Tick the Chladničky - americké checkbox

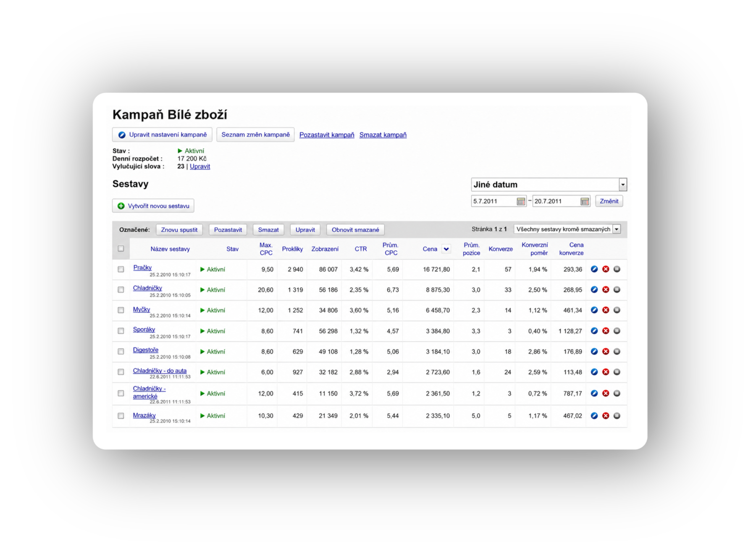pyautogui.click(x=121, y=393)
